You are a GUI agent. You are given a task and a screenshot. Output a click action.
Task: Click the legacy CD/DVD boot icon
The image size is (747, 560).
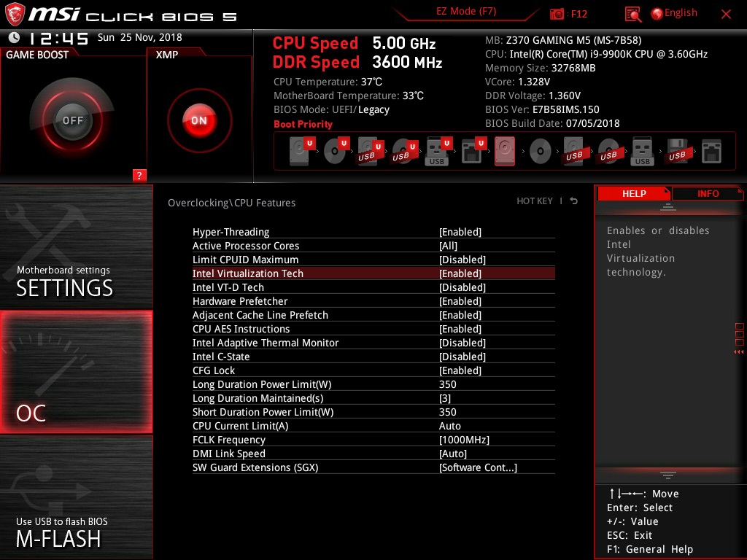pyautogui.click(x=541, y=152)
